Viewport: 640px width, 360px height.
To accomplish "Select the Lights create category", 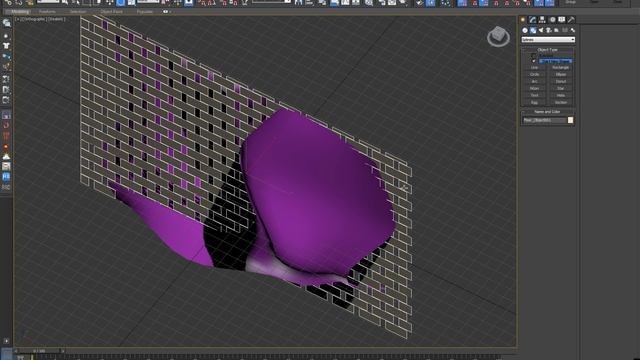I will pyautogui.click(x=541, y=30).
